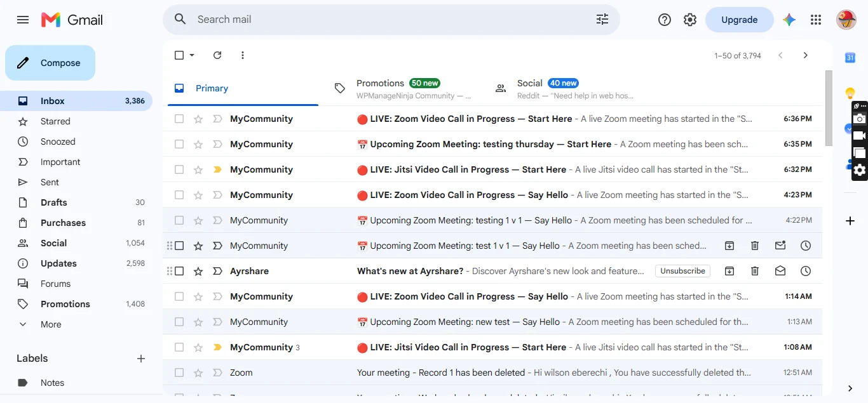The height and width of the screenshot is (403, 868).
Task: Open the Starred folder
Action: [x=76, y=121]
